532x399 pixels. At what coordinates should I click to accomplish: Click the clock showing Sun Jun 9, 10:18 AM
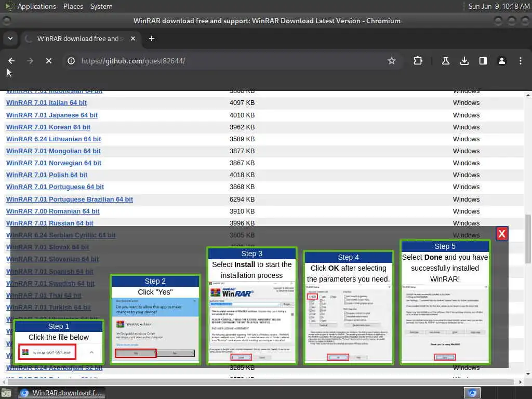pos(498,6)
